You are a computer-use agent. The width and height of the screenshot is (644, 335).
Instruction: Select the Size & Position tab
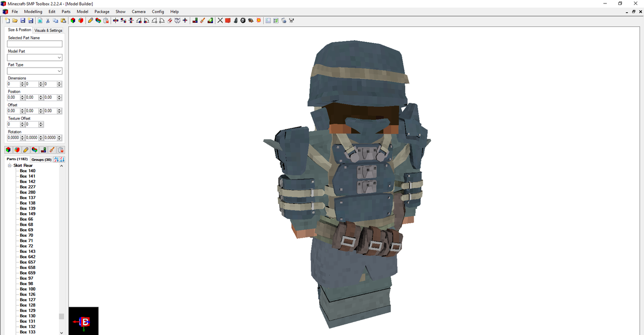20,30
